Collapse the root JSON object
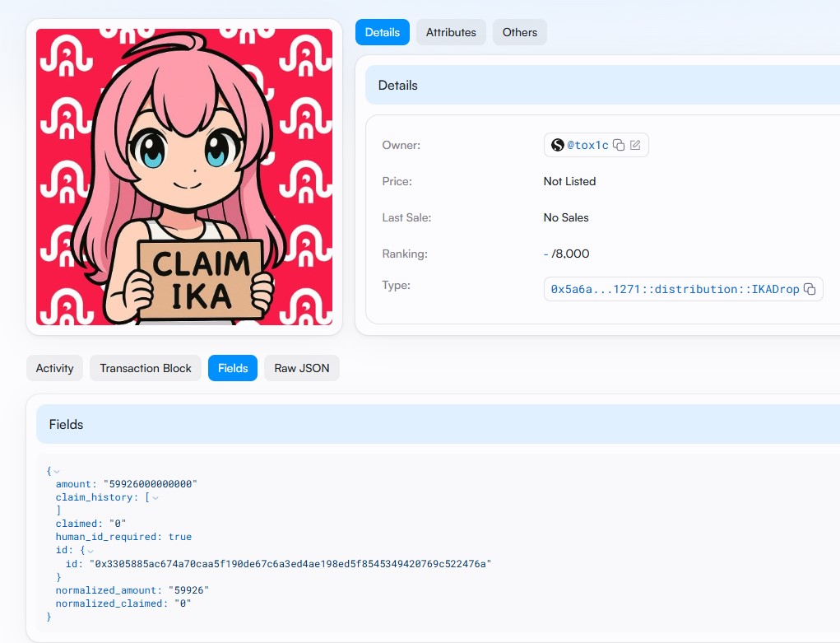 point(57,472)
